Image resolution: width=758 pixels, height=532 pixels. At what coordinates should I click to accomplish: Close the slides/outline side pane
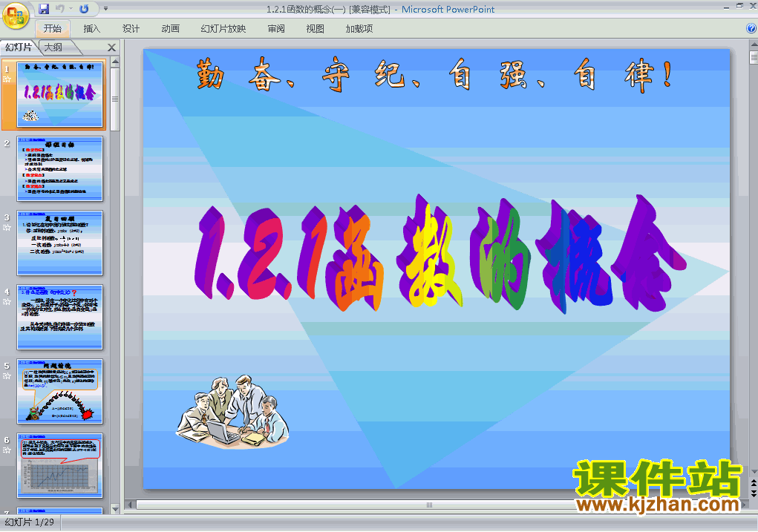[x=111, y=47]
